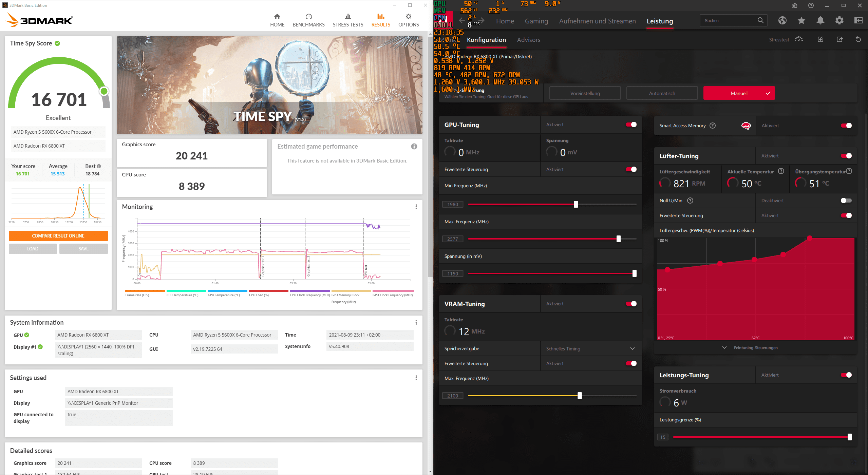Open the web browser globe icon
Screen dimensions: 868x475
pyautogui.click(x=782, y=21)
